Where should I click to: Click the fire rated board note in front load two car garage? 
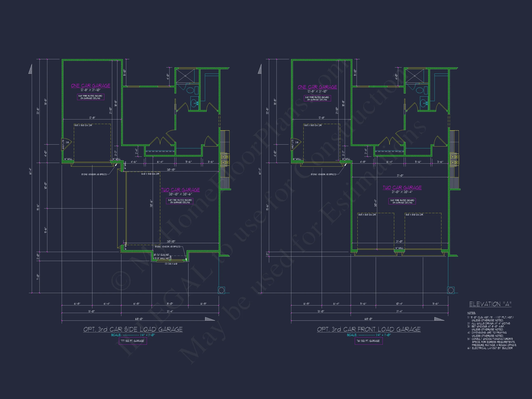(402, 201)
